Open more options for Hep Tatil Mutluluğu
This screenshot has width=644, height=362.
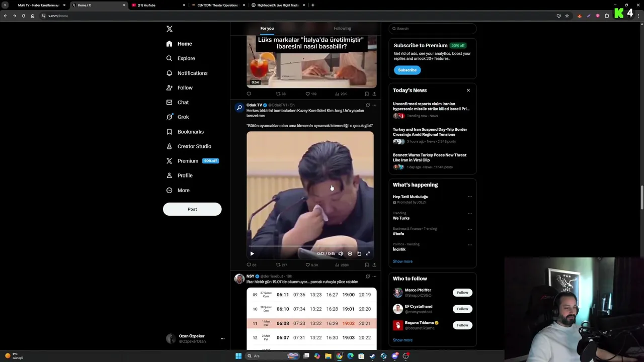coord(470,197)
